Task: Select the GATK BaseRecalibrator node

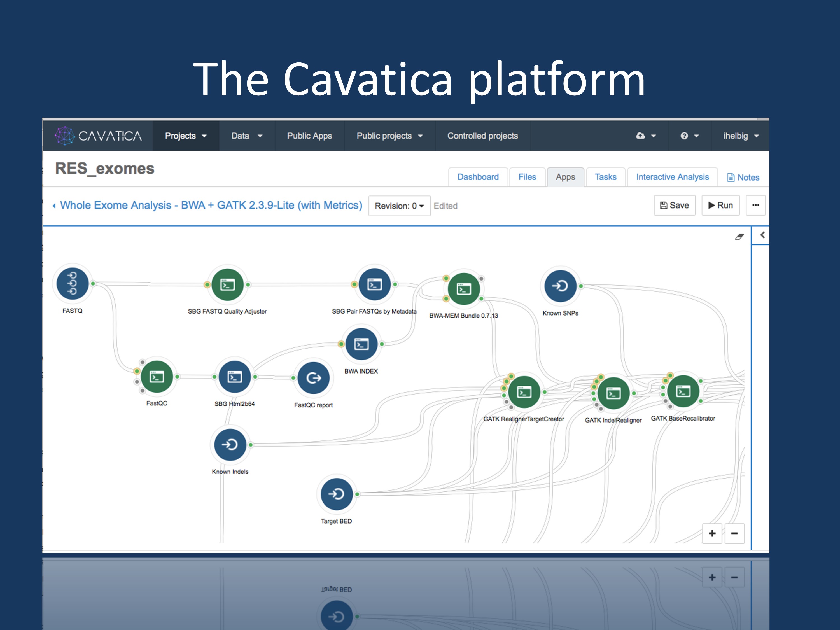Action: tap(683, 391)
